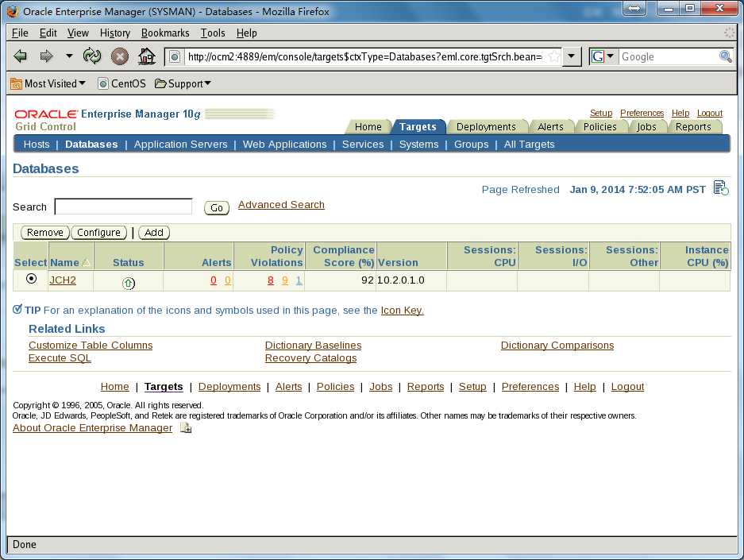Viewport: 744px width, 560px height.
Task: Open the View menu
Action: pos(78,33)
